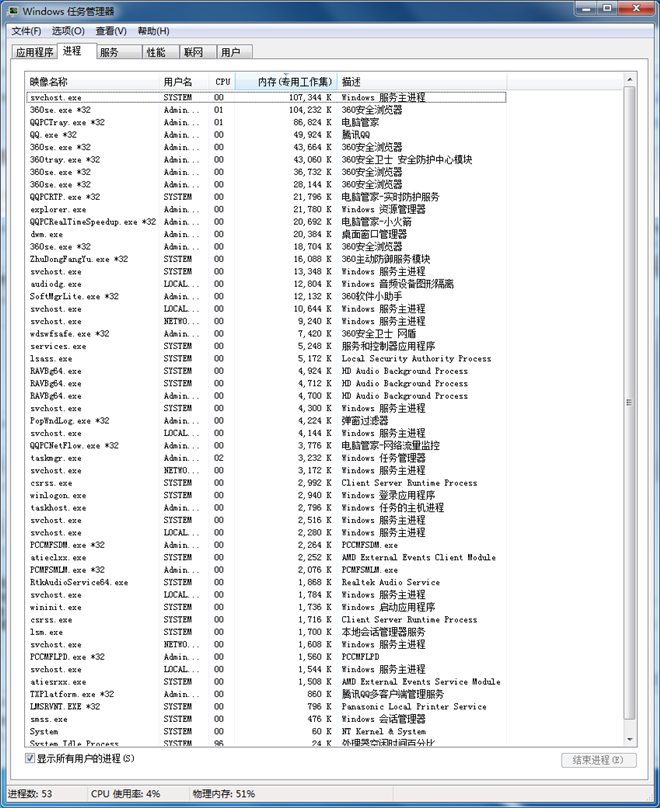
Task: Sort by 用户名 column header
Action: point(184,81)
